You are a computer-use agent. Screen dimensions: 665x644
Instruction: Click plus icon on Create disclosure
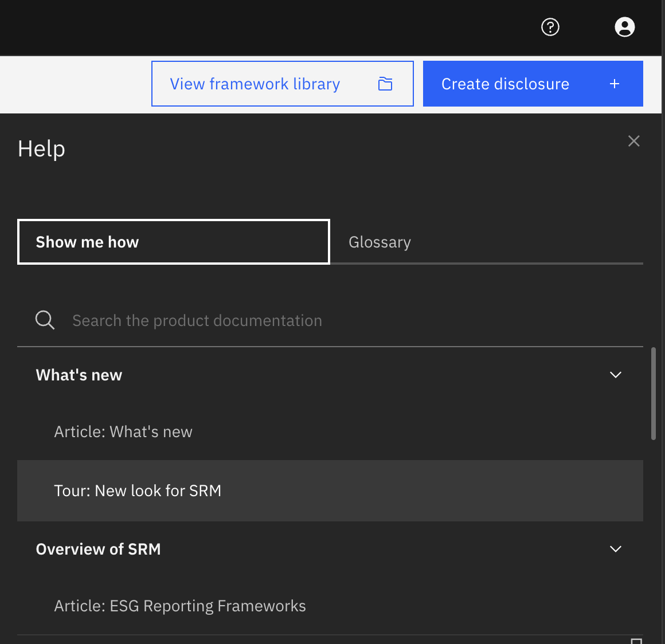pyautogui.click(x=615, y=84)
